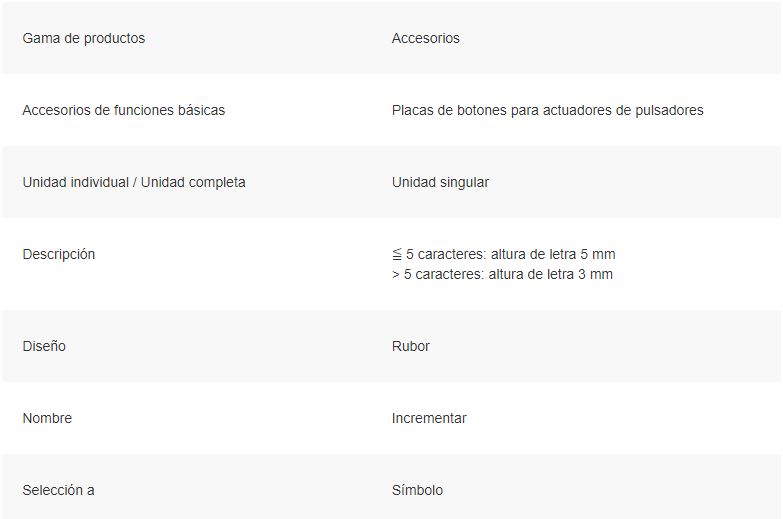783x519 pixels.
Task: Click the 'Diseño' row label
Action: coord(44,346)
